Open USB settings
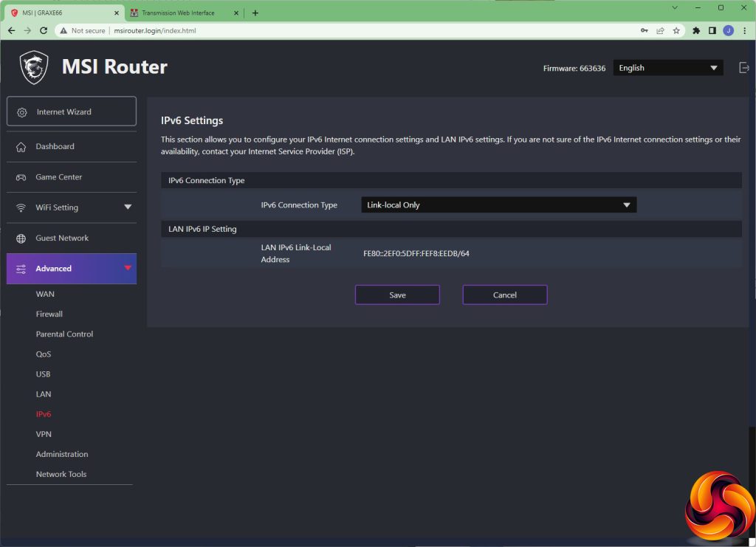Image resolution: width=756 pixels, height=547 pixels. click(x=43, y=374)
